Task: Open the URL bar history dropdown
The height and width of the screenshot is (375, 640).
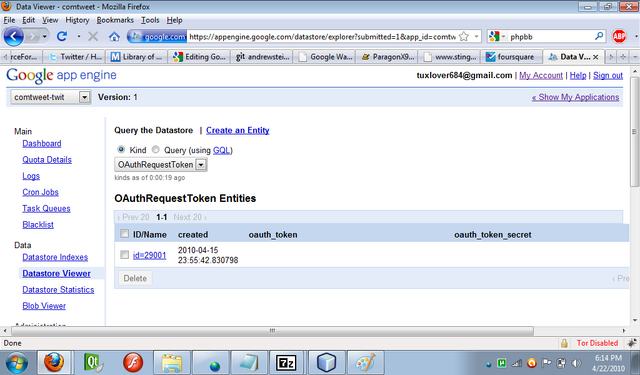Action: pyautogui.click(x=476, y=37)
